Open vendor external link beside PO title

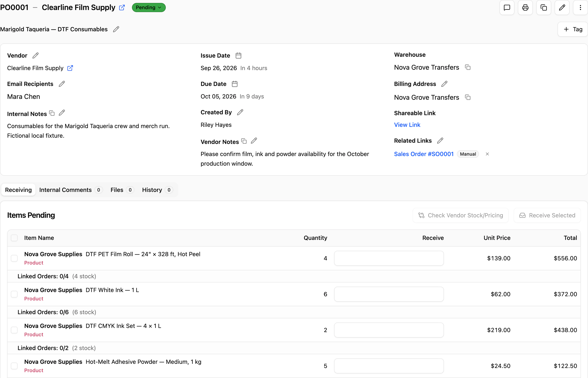point(122,8)
